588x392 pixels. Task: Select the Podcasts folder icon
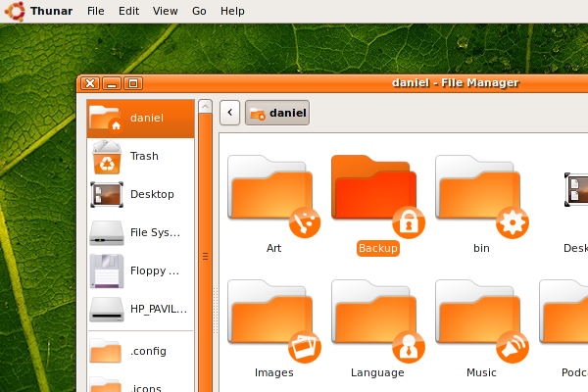[x=563, y=312]
